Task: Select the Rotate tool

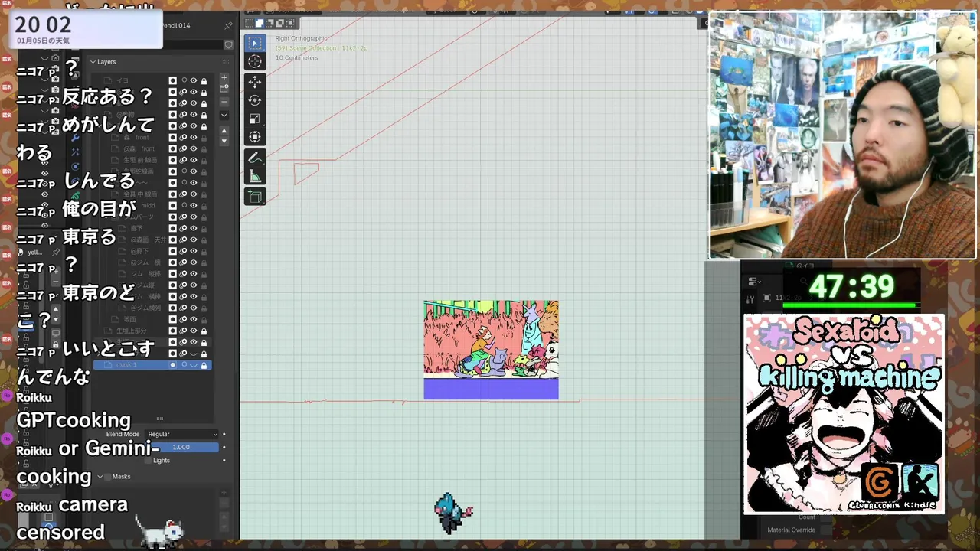Action: pos(255,100)
